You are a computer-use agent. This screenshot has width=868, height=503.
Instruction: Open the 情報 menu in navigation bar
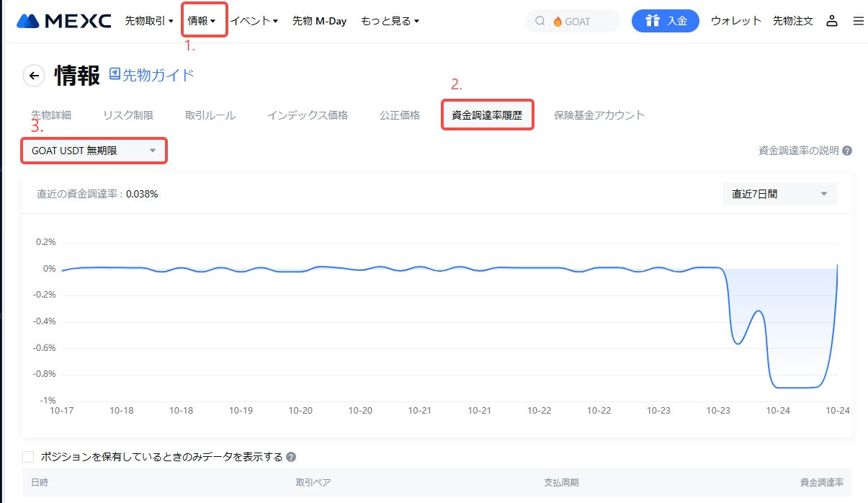pyautogui.click(x=202, y=21)
